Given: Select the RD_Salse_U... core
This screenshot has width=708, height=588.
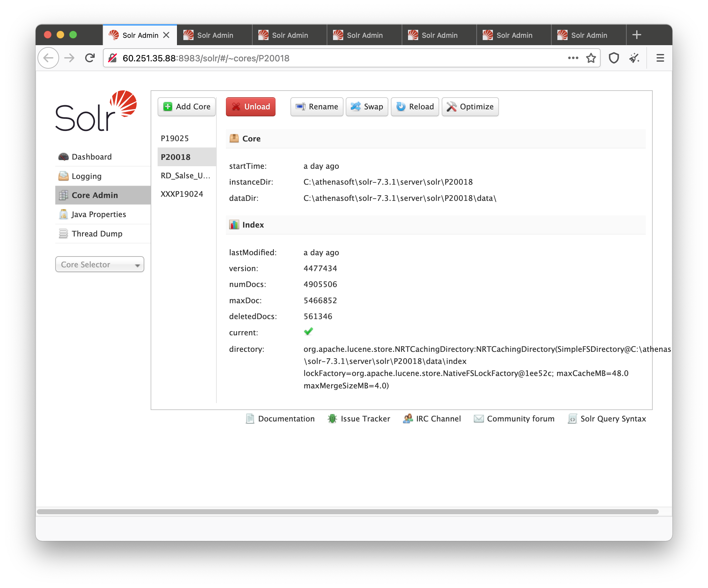Looking at the screenshot, I should click(187, 175).
